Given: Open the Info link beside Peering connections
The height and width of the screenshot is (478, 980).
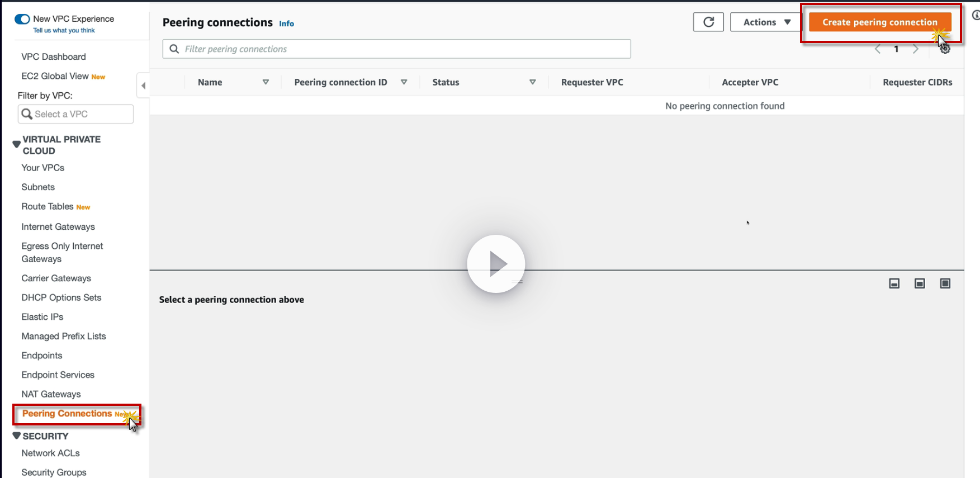Looking at the screenshot, I should pyautogui.click(x=287, y=23).
